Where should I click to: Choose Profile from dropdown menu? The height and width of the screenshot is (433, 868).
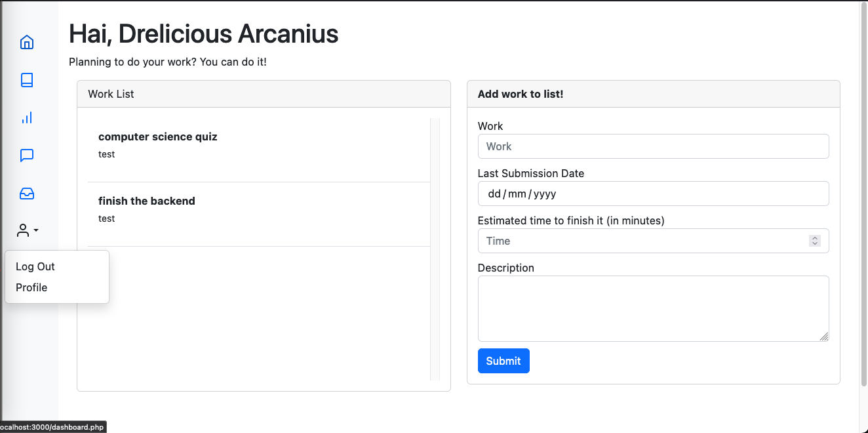tap(31, 287)
